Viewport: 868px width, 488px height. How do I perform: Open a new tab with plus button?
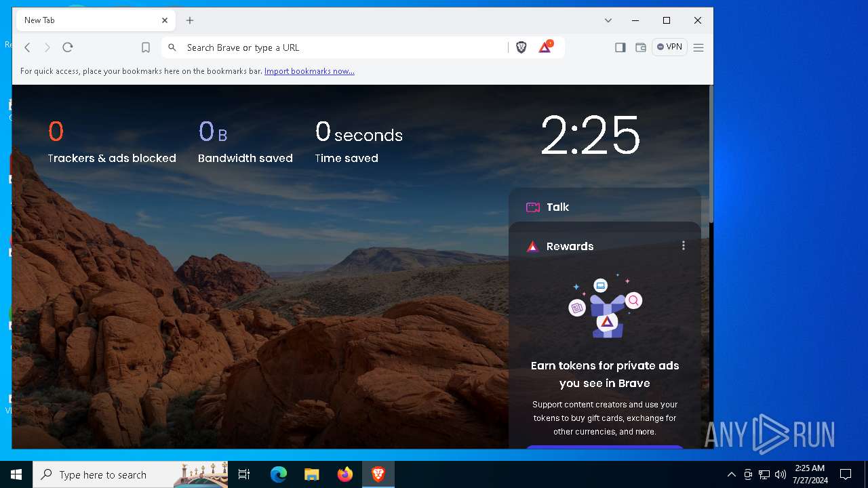click(x=190, y=20)
